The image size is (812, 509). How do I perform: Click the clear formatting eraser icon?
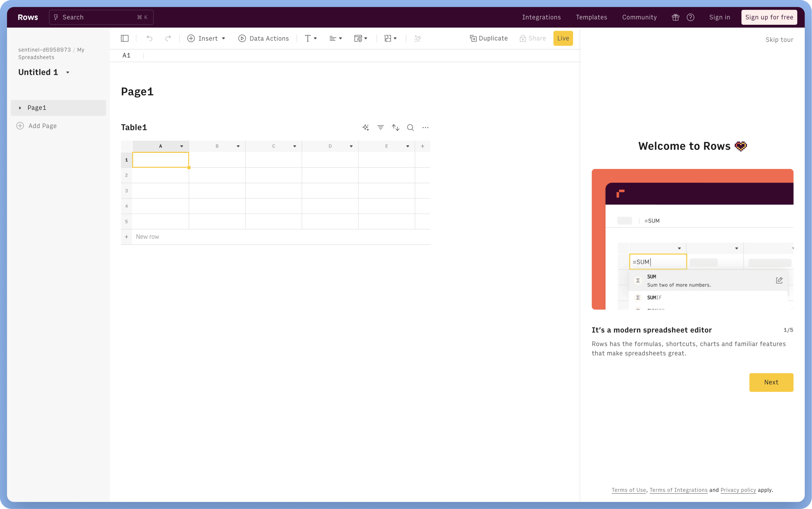click(418, 38)
